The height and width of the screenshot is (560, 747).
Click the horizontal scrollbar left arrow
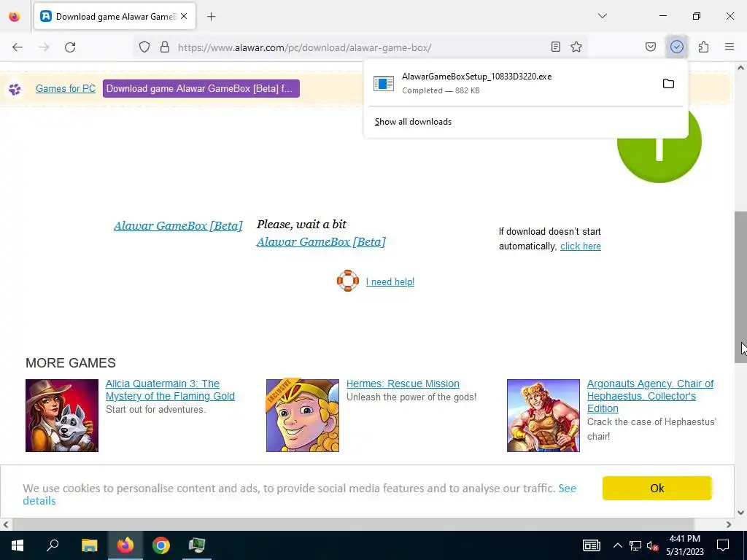(x=6, y=524)
